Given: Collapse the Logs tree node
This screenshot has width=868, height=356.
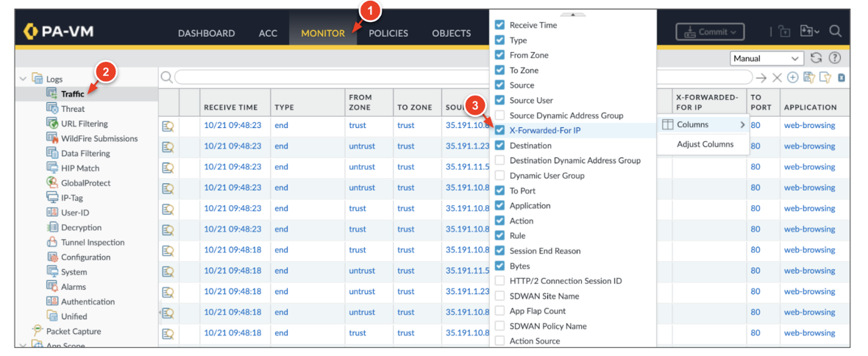Looking at the screenshot, I should (23, 79).
